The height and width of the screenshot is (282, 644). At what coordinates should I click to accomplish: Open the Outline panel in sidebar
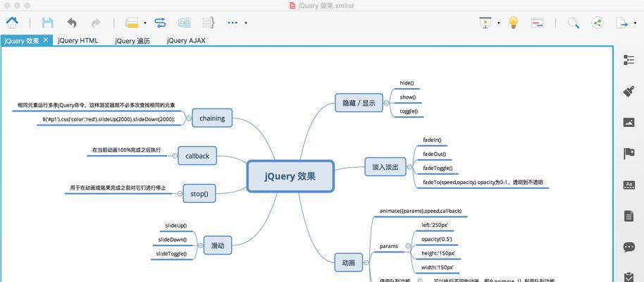coord(628,60)
